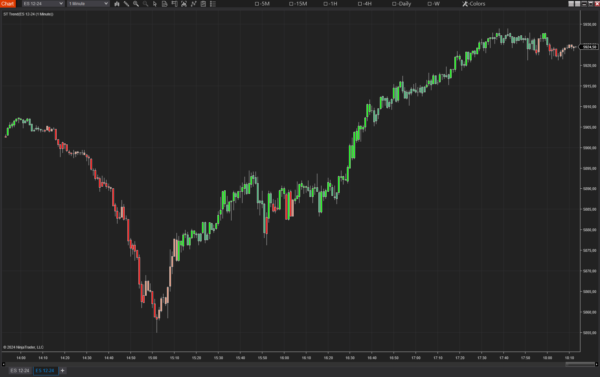Open the strategies icon
The image size is (600, 377).
tap(203, 4)
